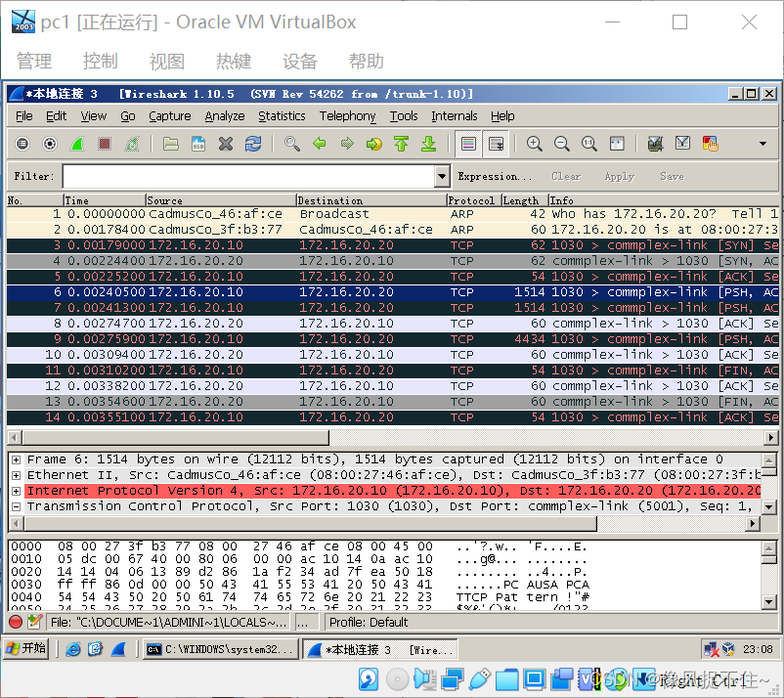Viewport: 784px width, 698px height.
Task: Sort by Protocol column header
Action: pyautogui.click(x=474, y=200)
